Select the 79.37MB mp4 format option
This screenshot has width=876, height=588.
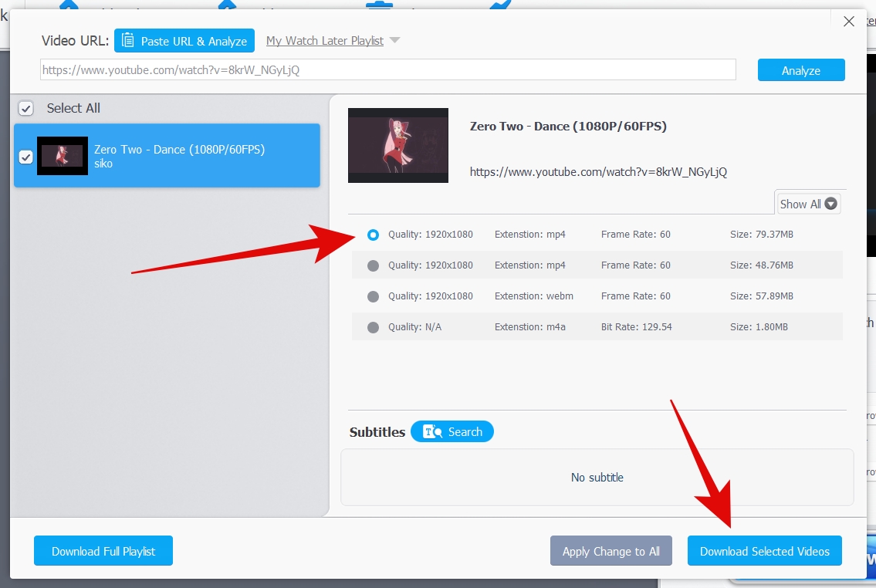coord(374,235)
